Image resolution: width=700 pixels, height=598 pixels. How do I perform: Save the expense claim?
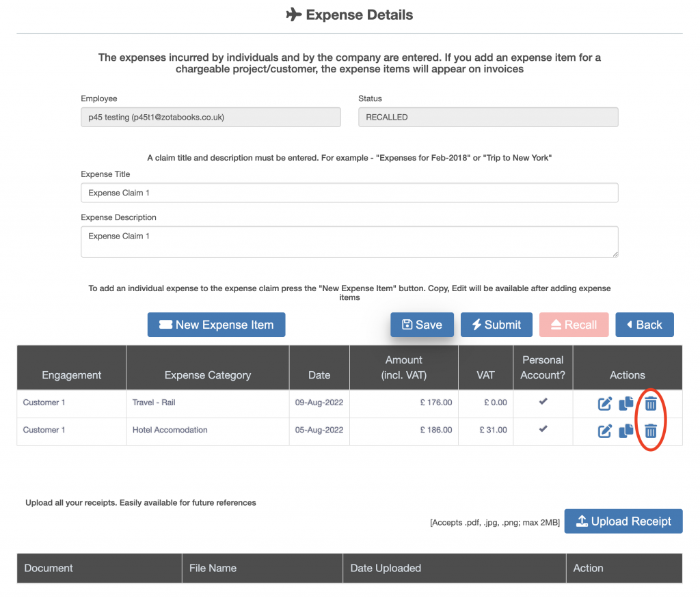(422, 325)
